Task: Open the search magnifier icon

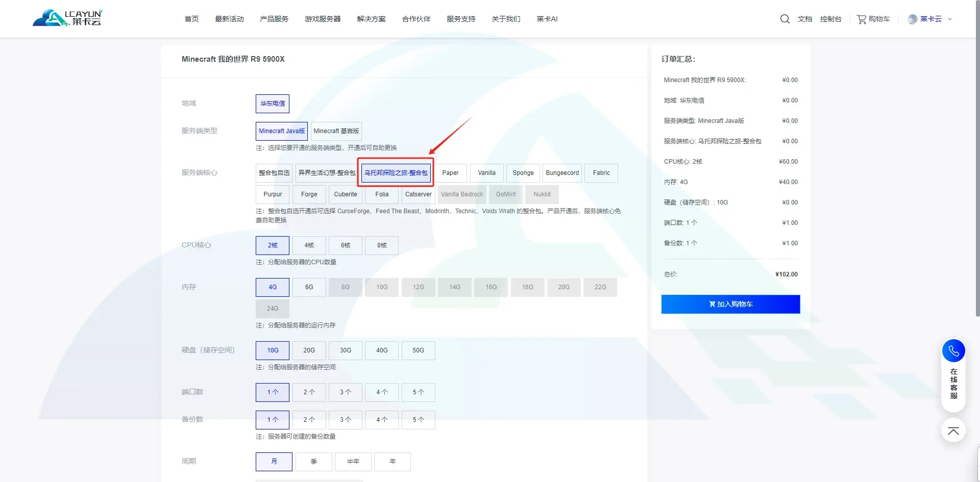Action: [785, 19]
